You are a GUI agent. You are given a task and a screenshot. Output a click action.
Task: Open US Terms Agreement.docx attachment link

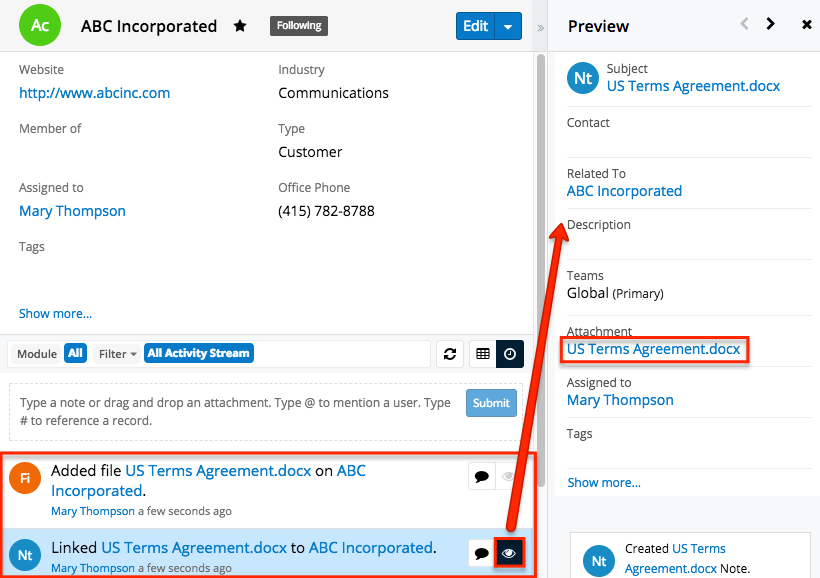coord(654,349)
